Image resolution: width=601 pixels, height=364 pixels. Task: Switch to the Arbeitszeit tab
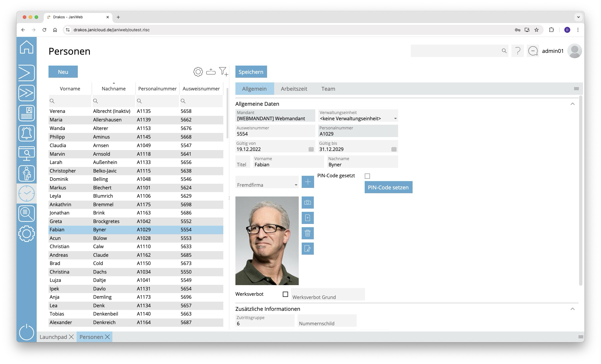pyautogui.click(x=294, y=89)
